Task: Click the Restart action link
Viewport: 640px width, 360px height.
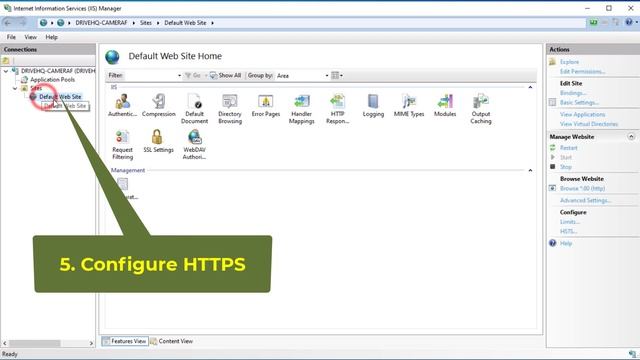Action: (x=569, y=148)
